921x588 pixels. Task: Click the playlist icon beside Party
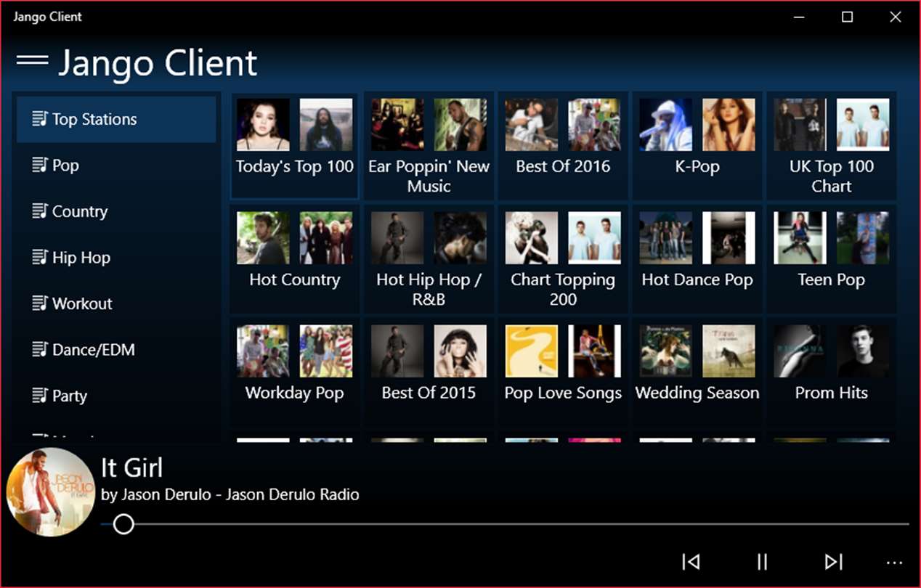click(x=40, y=395)
